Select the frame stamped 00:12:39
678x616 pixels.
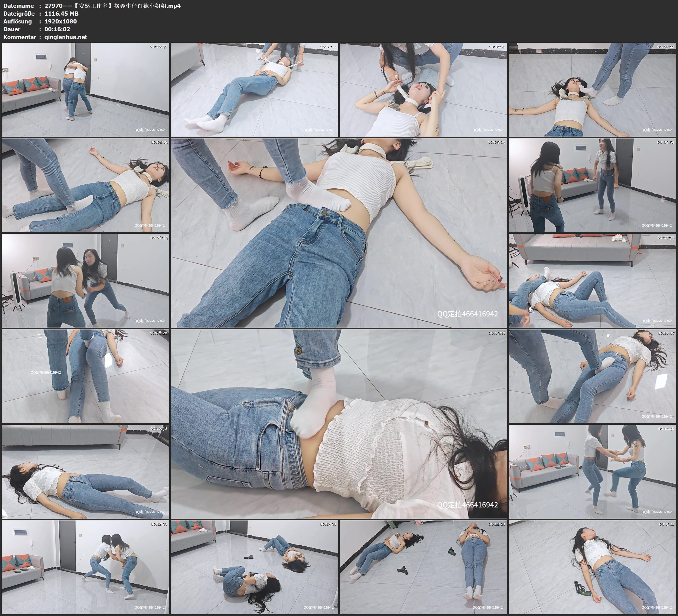click(85, 567)
